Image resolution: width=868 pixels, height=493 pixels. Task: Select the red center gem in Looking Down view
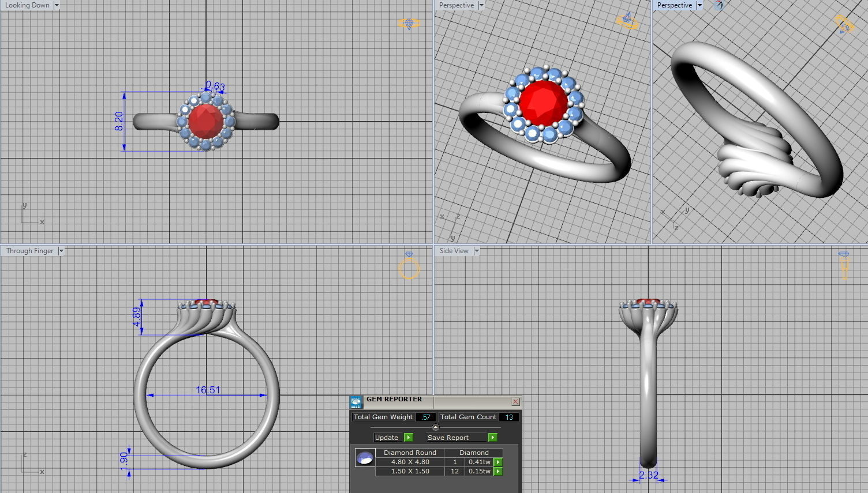(206, 121)
